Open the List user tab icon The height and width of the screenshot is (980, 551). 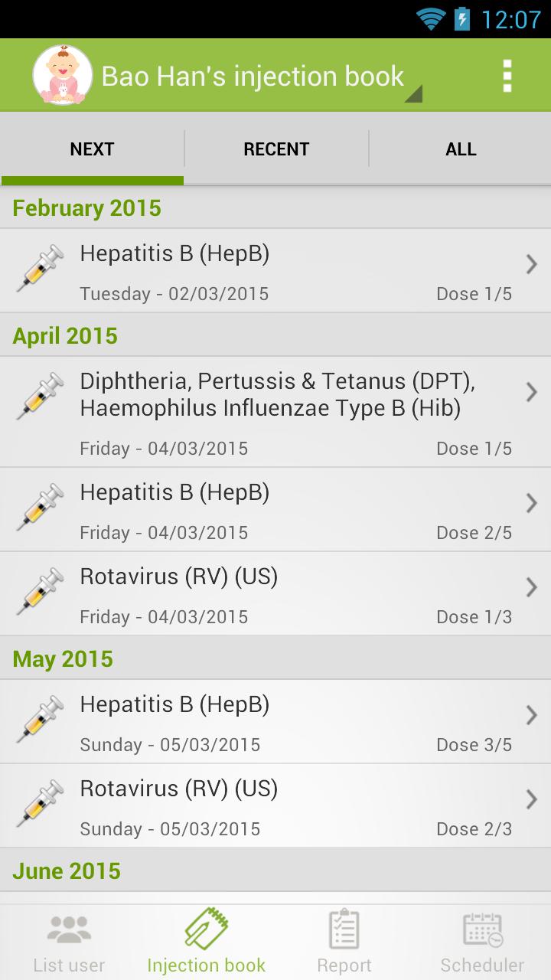(69, 930)
